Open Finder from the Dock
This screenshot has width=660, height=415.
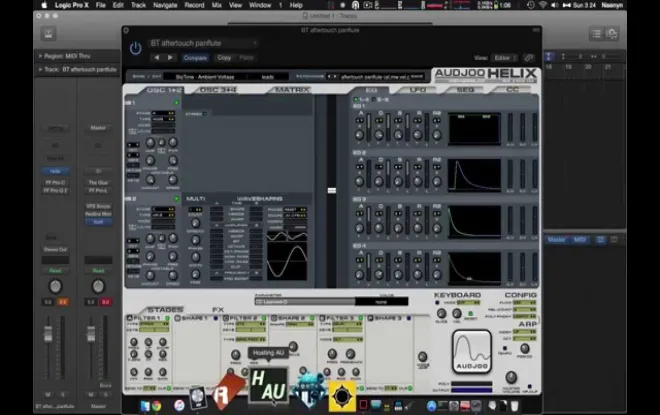click(x=145, y=406)
